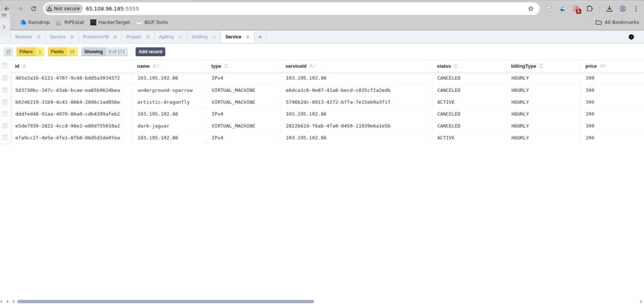Open the type column filter menu

click(226, 66)
